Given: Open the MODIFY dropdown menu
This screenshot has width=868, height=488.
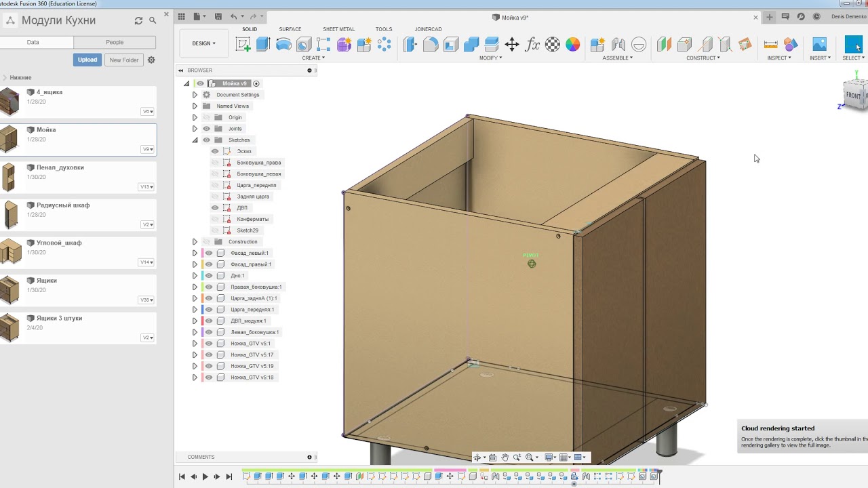Looking at the screenshot, I should click(x=490, y=58).
